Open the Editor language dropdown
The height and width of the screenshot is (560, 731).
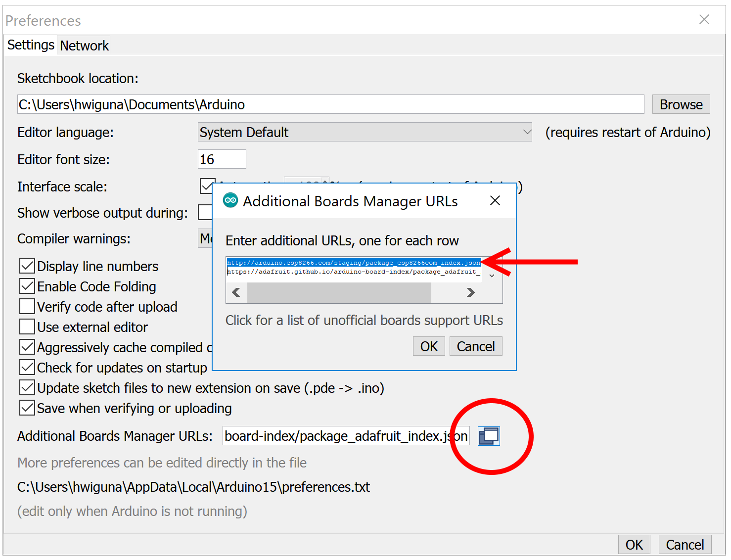pyautogui.click(x=365, y=132)
